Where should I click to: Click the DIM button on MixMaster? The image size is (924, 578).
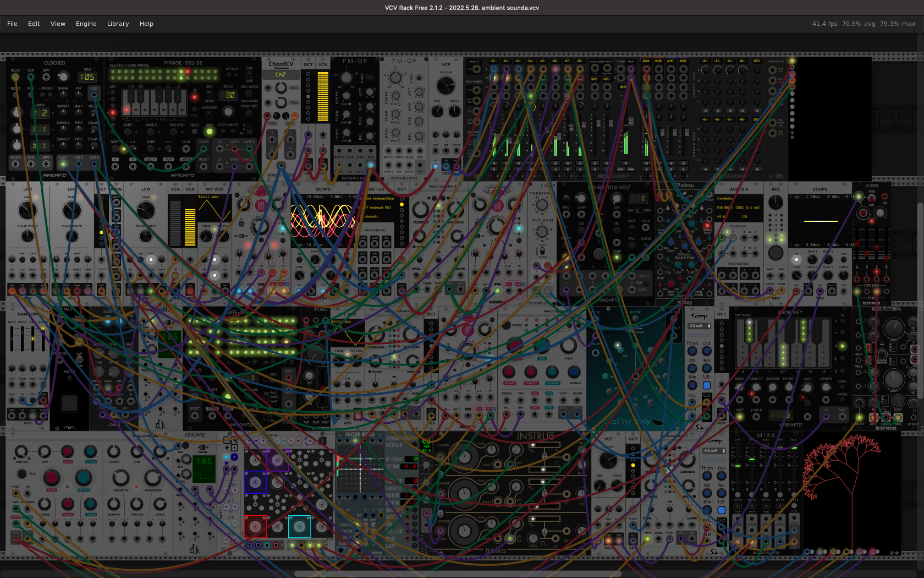coord(621,170)
